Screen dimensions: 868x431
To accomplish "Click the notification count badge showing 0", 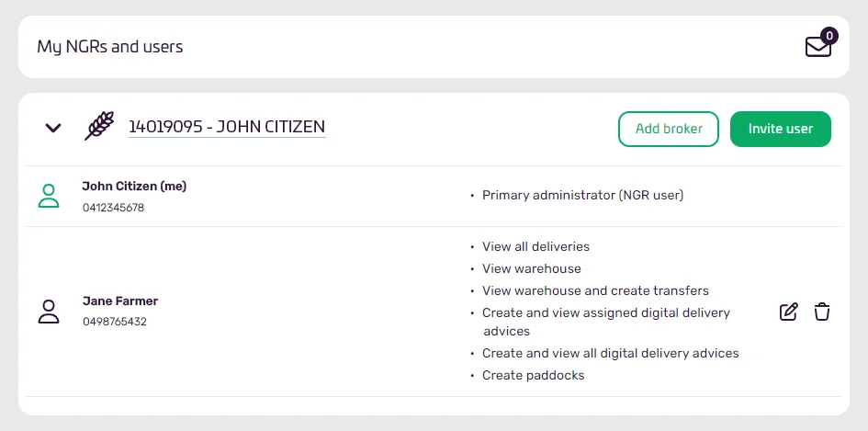I will [829, 36].
